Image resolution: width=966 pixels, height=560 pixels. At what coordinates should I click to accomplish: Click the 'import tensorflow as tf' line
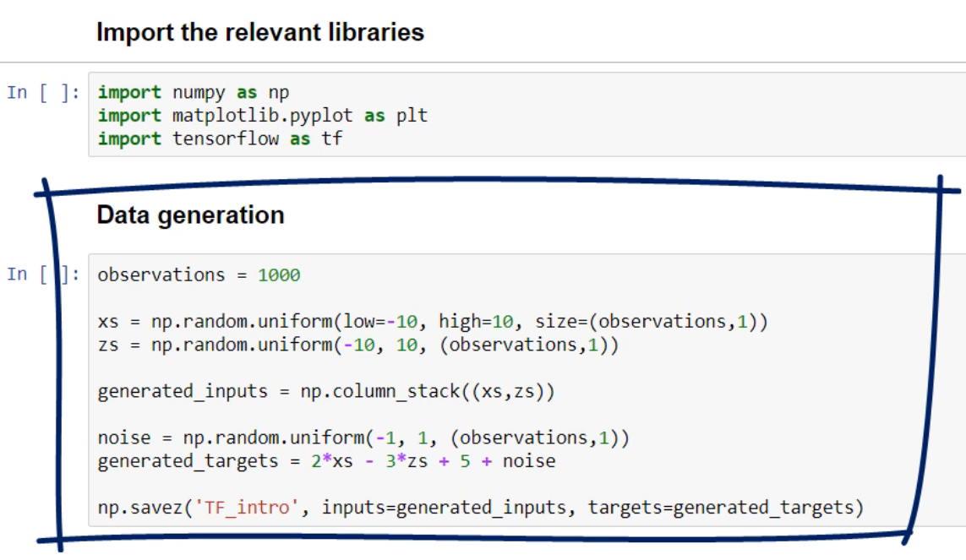(x=220, y=138)
